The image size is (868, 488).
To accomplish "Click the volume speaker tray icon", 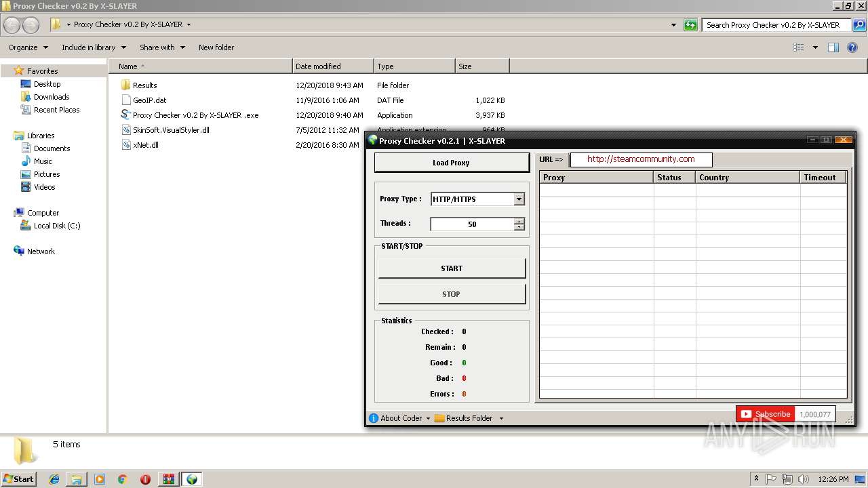I will click(x=803, y=479).
